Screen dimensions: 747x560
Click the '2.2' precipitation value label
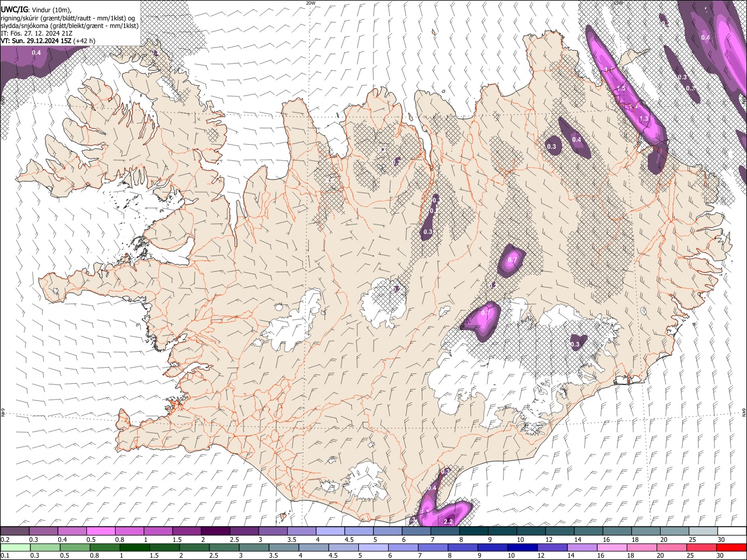(x=449, y=521)
